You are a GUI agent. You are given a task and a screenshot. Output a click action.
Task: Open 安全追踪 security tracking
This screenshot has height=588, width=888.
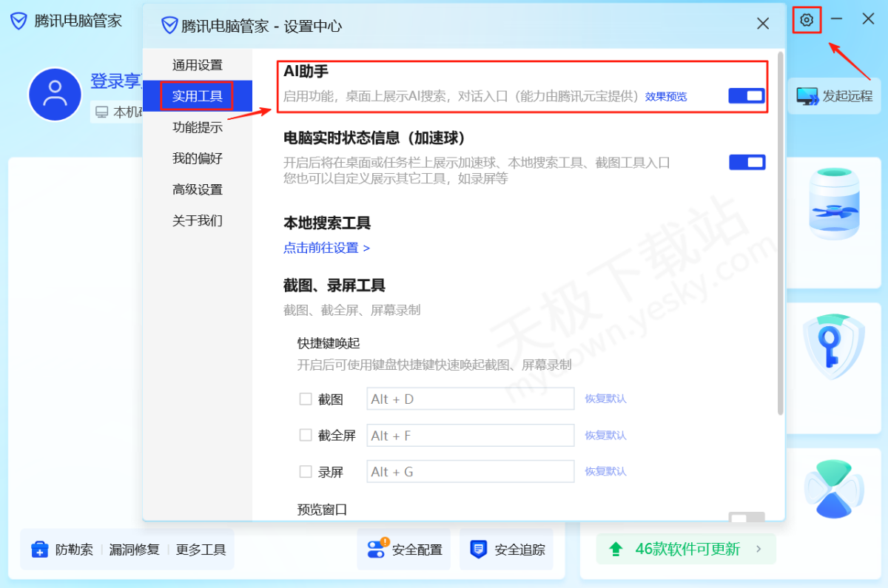pos(507,550)
